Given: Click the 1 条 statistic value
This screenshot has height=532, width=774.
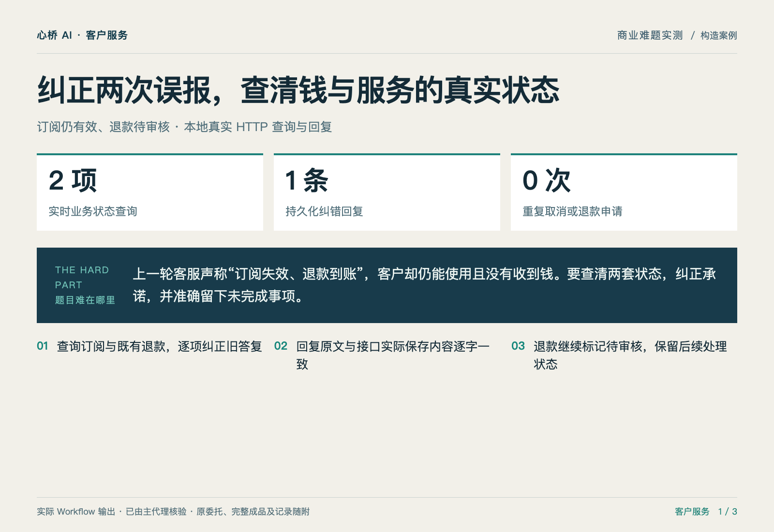Looking at the screenshot, I should pos(307,181).
